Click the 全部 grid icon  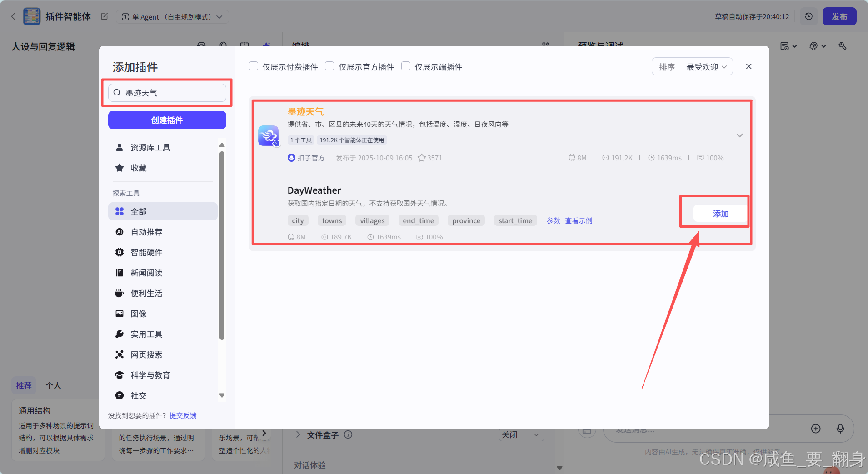click(120, 211)
